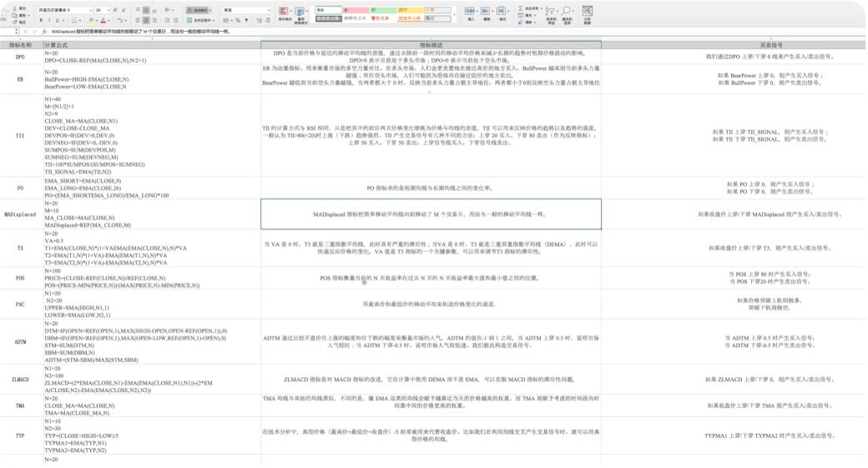Select the Format Painter brush icon
Screen dimensions: 868x468
pos(14,23)
